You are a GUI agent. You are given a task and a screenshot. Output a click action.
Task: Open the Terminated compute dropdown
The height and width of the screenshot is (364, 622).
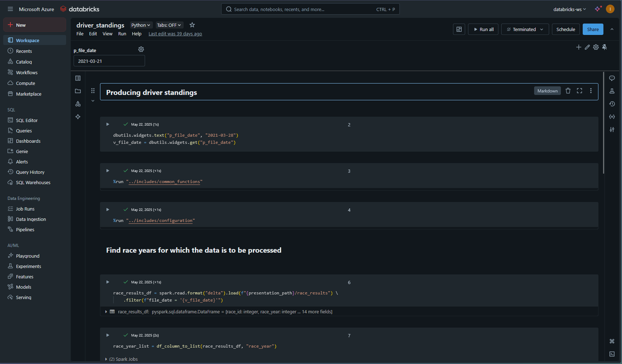pyautogui.click(x=525, y=29)
